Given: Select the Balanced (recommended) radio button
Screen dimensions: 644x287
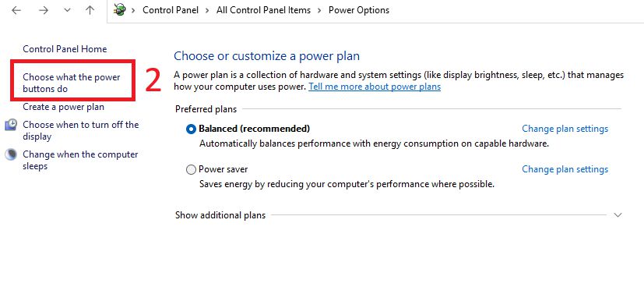Looking at the screenshot, I should coord(191,129).
